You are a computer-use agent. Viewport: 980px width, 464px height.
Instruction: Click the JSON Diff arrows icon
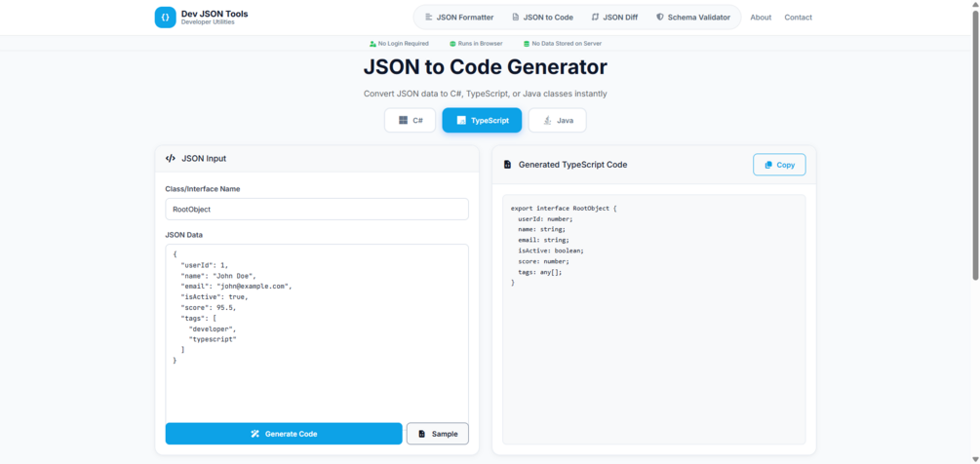(x=595, y=18)
